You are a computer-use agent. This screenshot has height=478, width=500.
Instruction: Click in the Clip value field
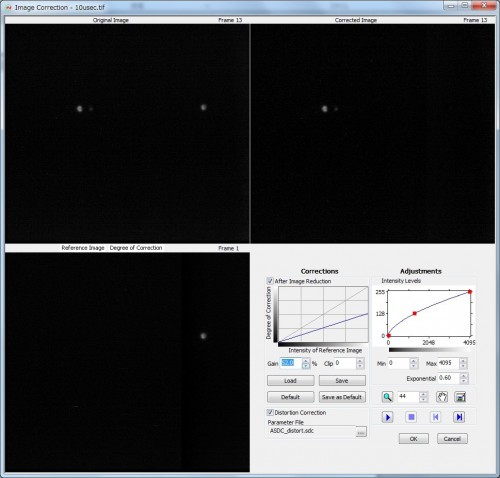tap(345, 363)
